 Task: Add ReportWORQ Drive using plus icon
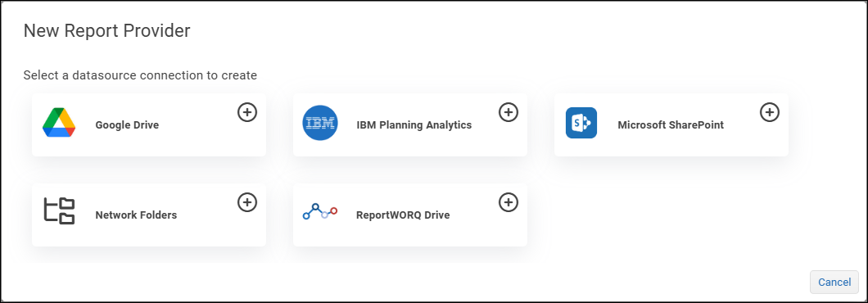[x=509, y=202]
